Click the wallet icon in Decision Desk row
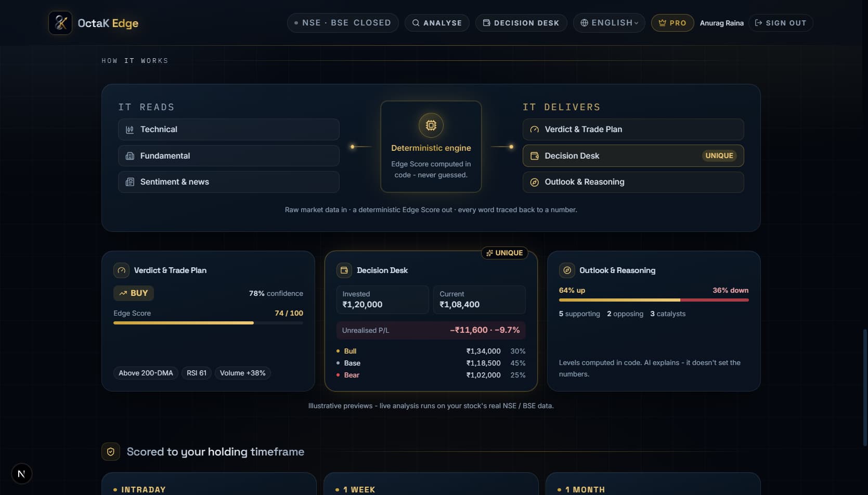The height and width of the screenshot is (495, 868). (534, 156)
